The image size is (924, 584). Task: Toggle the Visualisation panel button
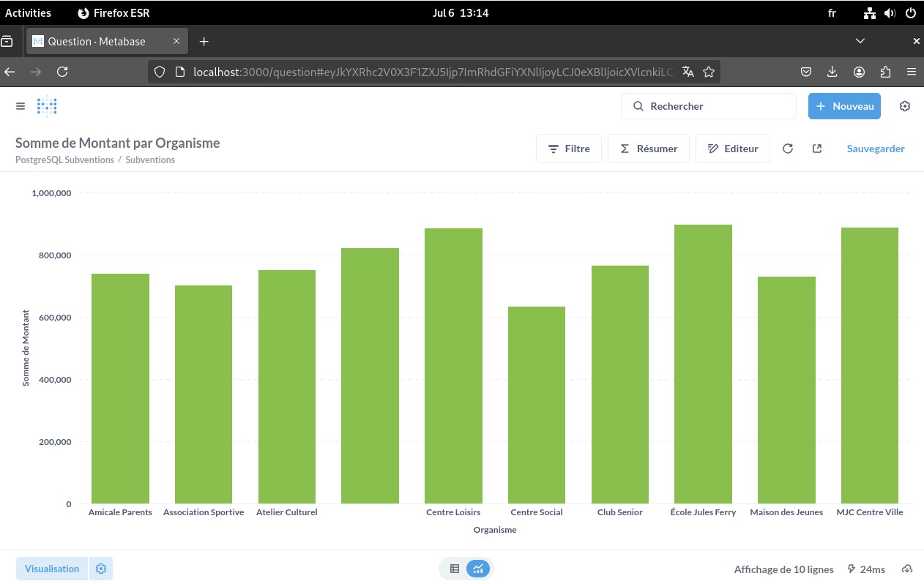tap(52, 569)
